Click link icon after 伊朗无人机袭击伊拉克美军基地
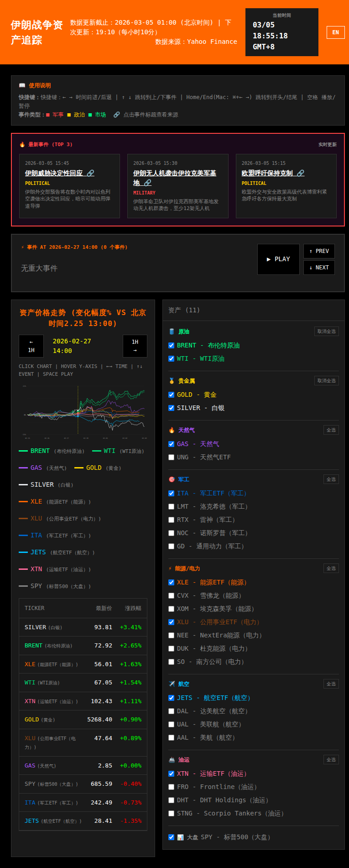Image resolution: width=349 pixels, height=868 pixels. (x=147, y=183)
